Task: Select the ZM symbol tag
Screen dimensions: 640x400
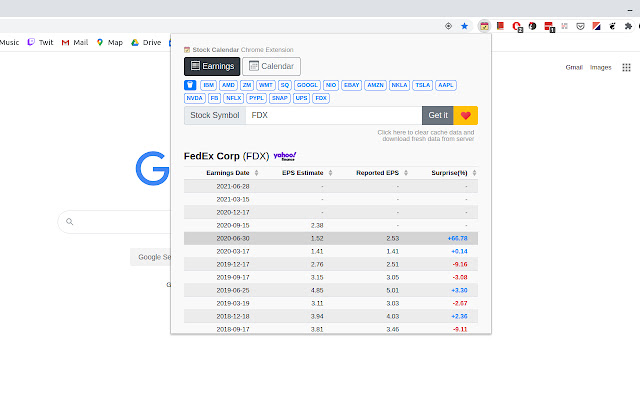Action: 247,85
